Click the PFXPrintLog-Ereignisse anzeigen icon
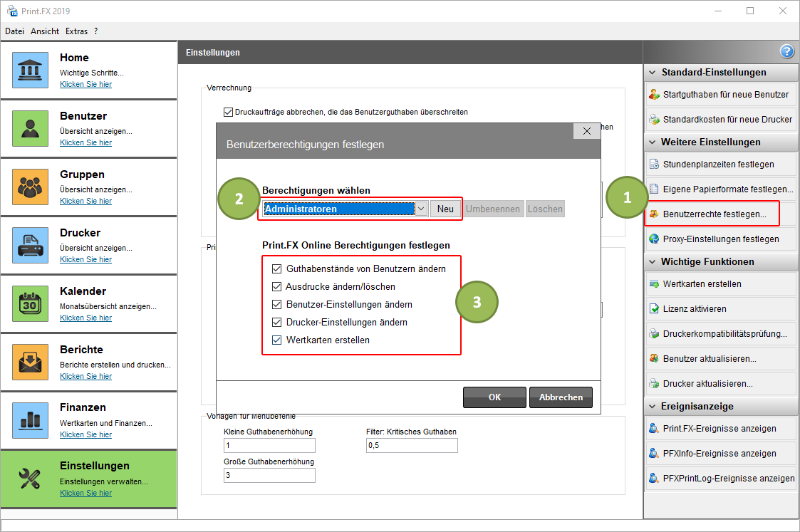 [x=654, y=479]
